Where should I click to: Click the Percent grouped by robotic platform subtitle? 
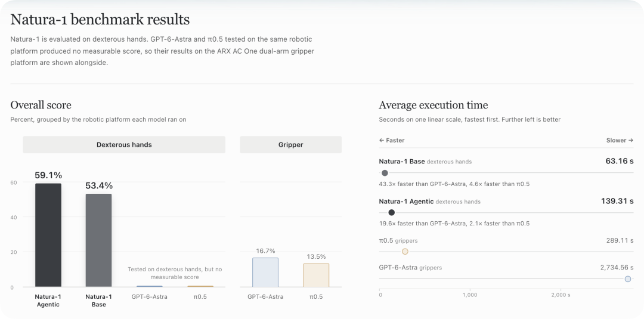tap(98, 119)
